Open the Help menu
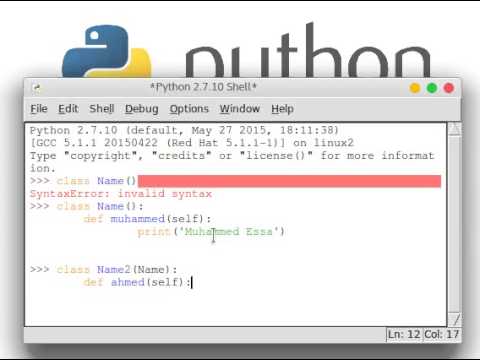 (282, 109)
